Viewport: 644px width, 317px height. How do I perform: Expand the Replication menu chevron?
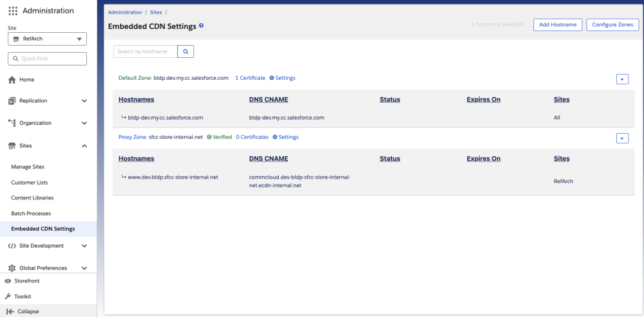pyautogui.click(x=84, y=101)
